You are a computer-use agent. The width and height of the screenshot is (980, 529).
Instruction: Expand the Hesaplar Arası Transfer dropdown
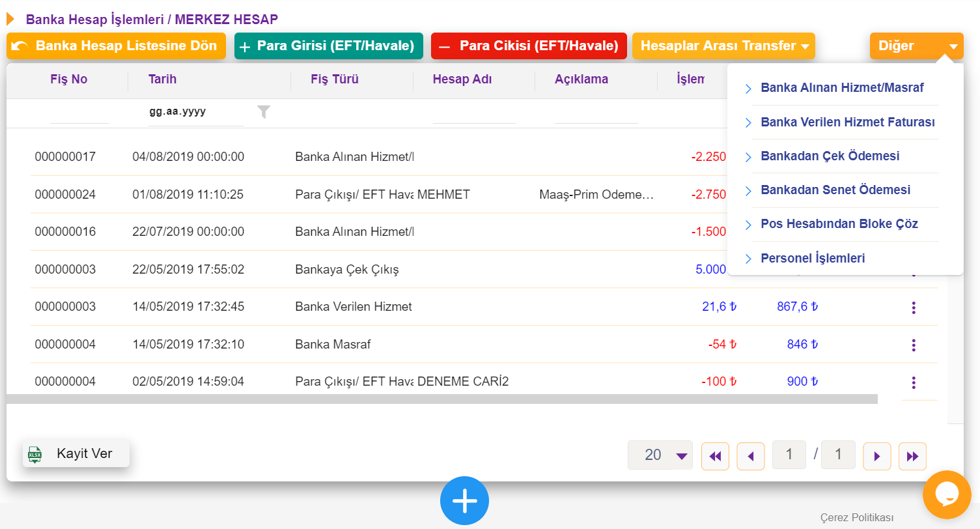pos(723,46)
